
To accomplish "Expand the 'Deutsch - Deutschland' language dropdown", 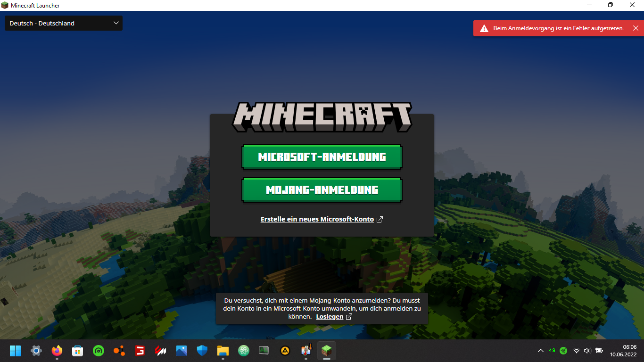I will (64, 23).
